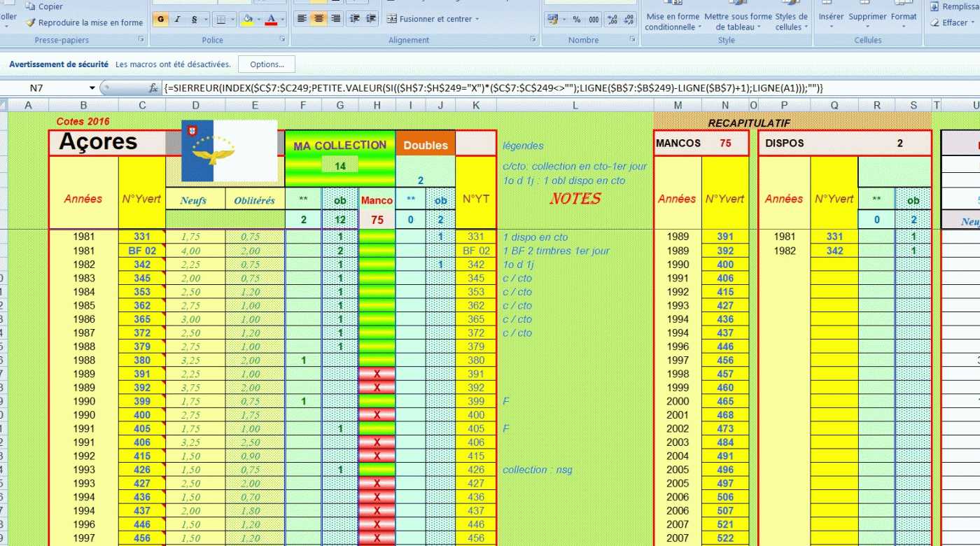The image size is (980, 546).
Task: Open the Name Box dropdown arrow
Action: [x=92, y=88]
